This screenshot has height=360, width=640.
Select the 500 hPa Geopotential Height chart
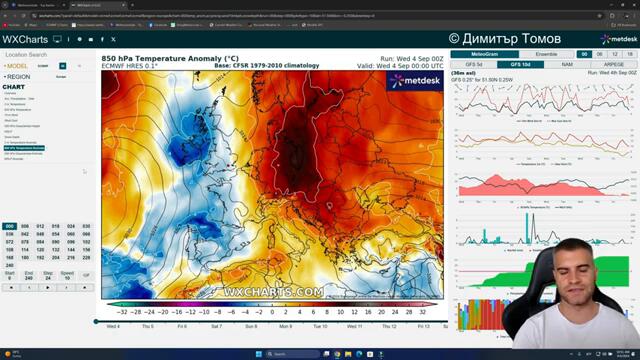pos(22,126)
